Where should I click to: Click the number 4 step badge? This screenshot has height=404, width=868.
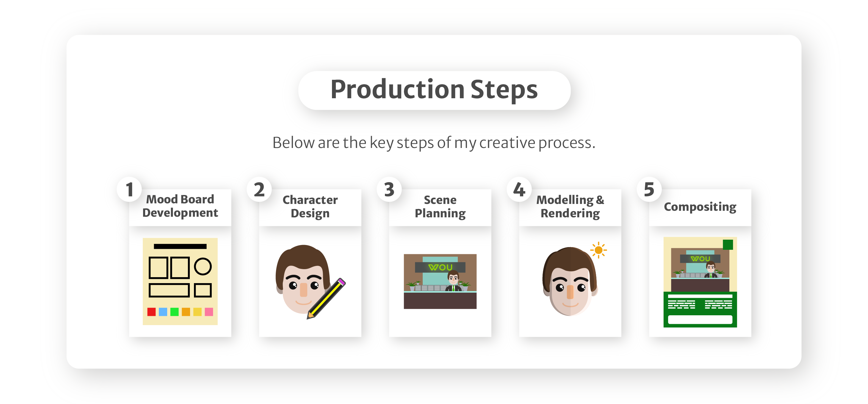[x=519, y=189]
